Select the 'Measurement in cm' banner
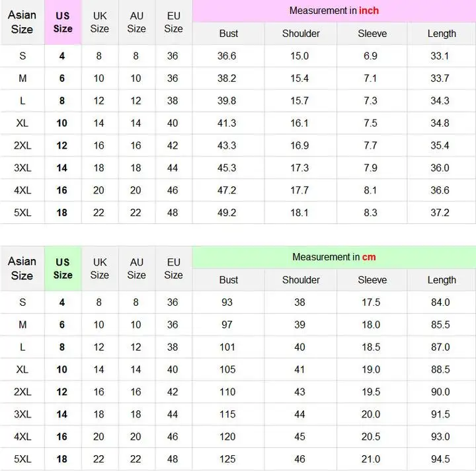 [x=334, y=257]
